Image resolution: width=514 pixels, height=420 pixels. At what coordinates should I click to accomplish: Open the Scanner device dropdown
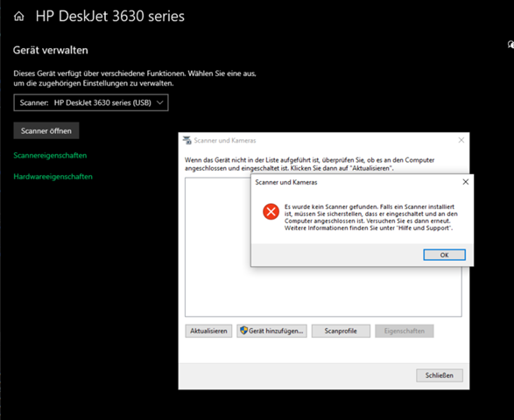pyautogui.click(x=91, y=102)
